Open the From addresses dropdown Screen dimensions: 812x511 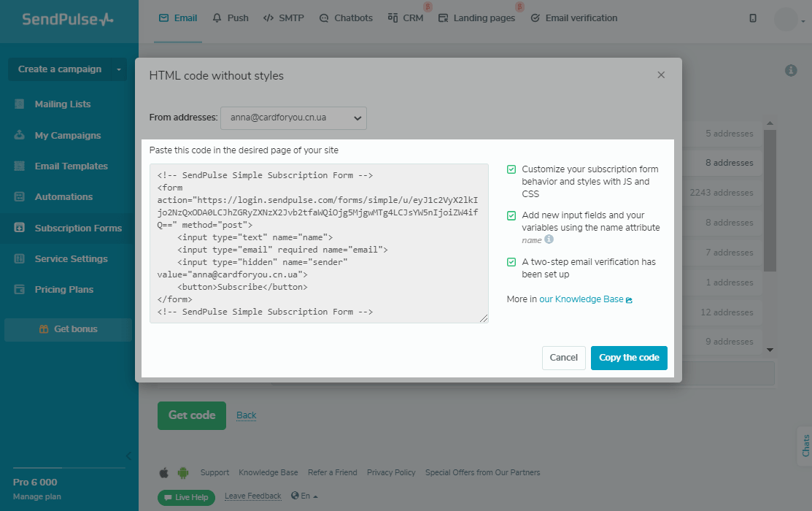click(x=293, y=118)
